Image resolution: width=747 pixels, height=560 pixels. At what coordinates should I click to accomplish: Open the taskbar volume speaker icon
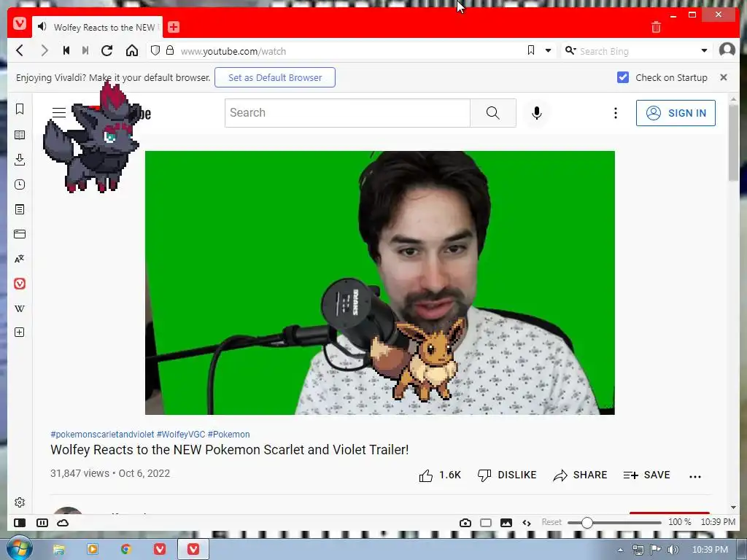673,550
